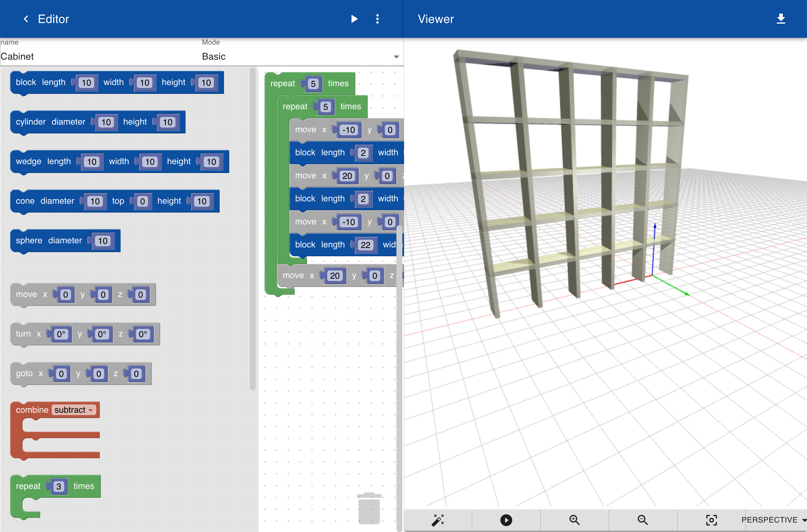Click the block palette vertical scrollbar
807x532 pixels.
(x=252, y=229)
